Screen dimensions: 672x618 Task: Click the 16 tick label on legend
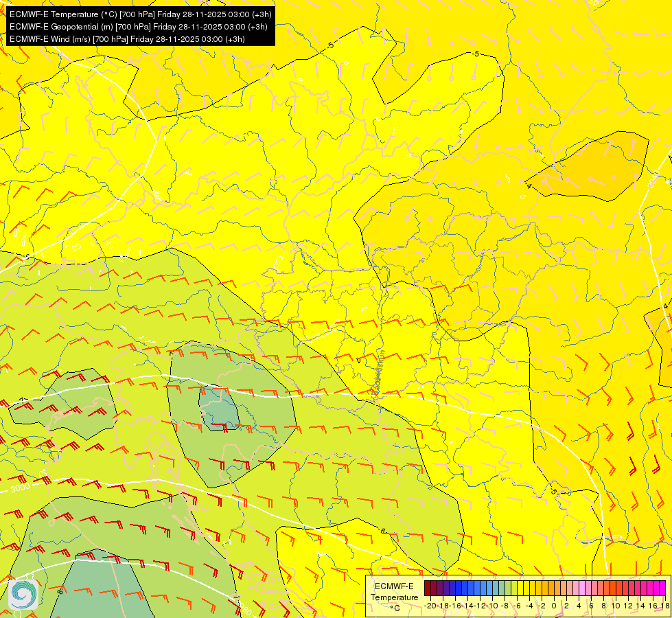(x=653, y=606)
